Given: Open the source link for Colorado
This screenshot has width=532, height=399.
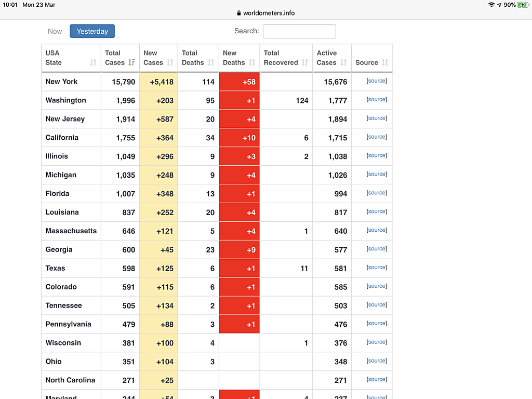Looking at the screenshot, I should click(377, 286).
